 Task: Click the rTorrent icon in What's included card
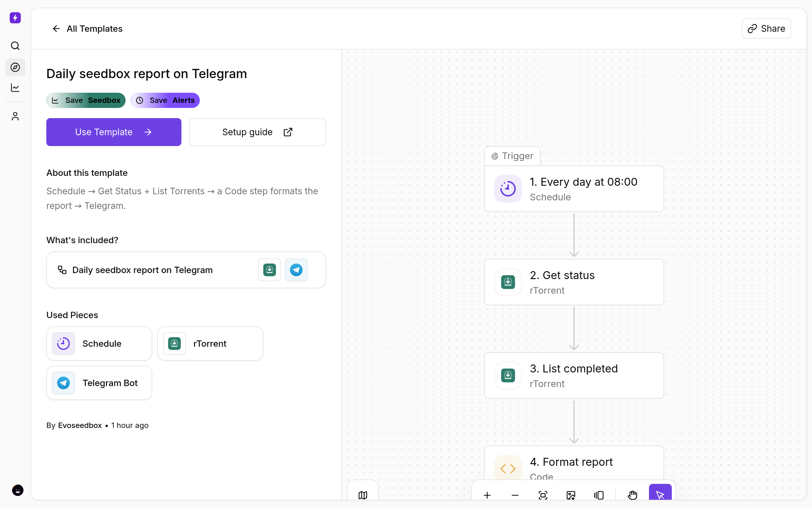pos(269,270)
